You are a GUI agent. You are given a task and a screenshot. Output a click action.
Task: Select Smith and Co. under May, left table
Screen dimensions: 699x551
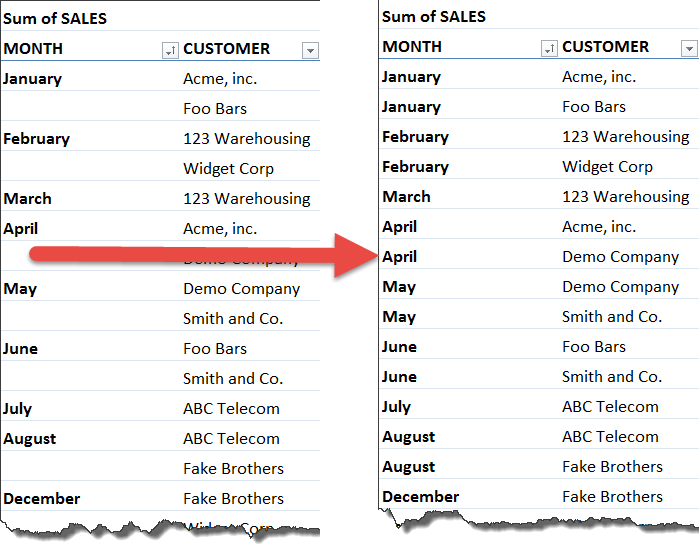(x=233, y=319)
